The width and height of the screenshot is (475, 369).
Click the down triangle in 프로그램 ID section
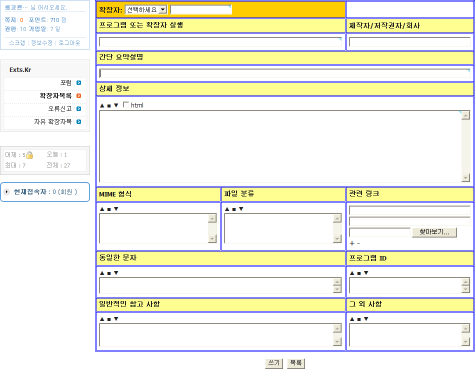coord(366,273)
